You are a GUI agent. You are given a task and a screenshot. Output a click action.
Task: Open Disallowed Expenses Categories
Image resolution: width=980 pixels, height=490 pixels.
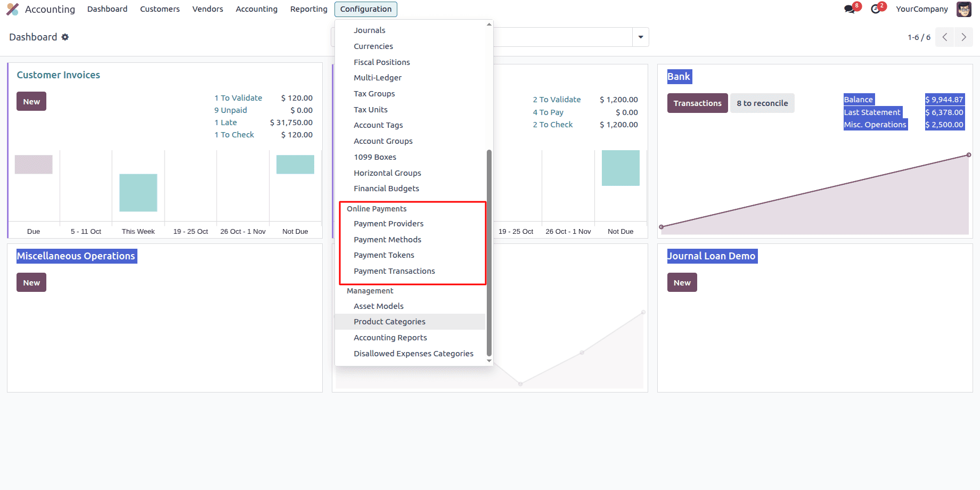(x=413, y=353)
